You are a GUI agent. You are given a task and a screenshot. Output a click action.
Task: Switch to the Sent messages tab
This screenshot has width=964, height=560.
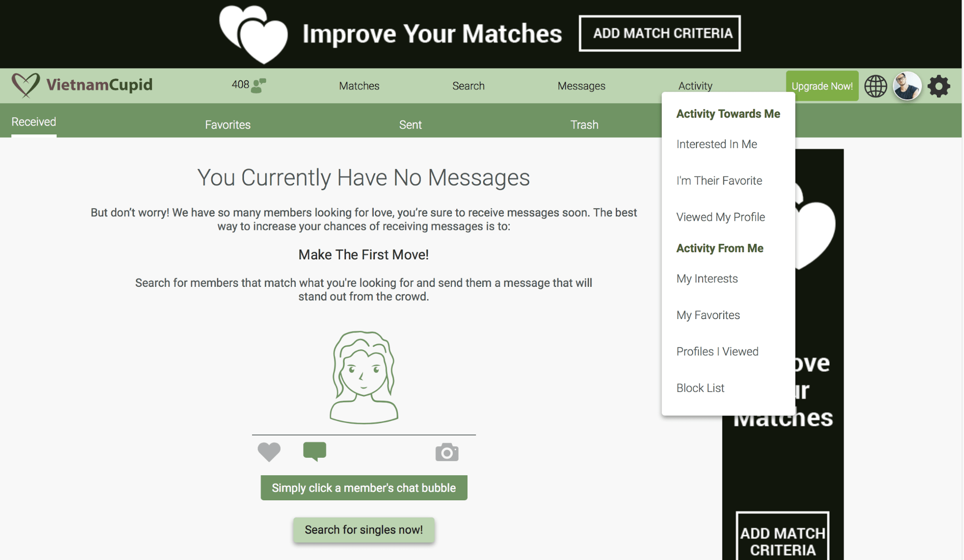(x=409, y=123)
